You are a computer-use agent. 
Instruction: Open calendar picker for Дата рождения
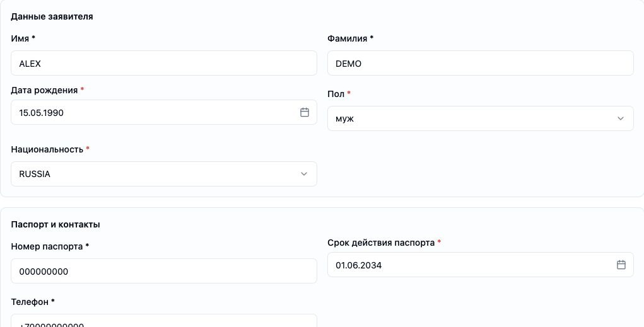pos(305,112)
